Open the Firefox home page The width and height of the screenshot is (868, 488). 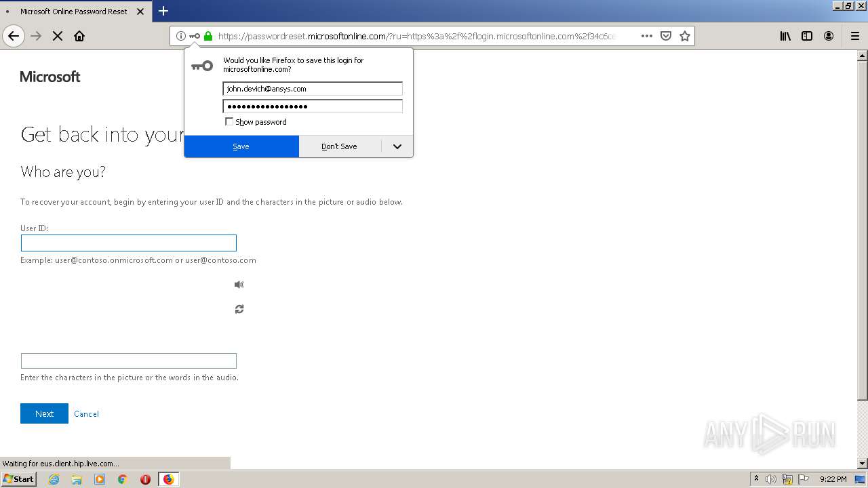(79, 36)
